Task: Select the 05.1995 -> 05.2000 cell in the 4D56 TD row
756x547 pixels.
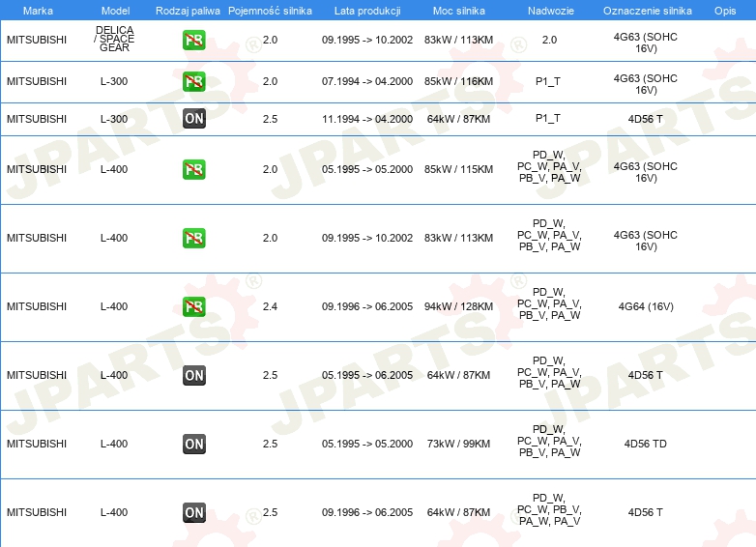Action: (x=367, y=444)
